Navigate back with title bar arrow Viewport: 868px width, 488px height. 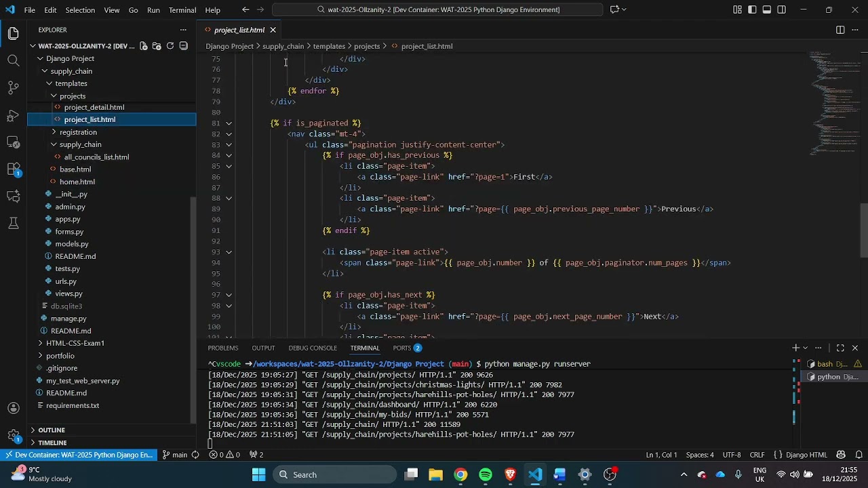(x=245, y=9)
